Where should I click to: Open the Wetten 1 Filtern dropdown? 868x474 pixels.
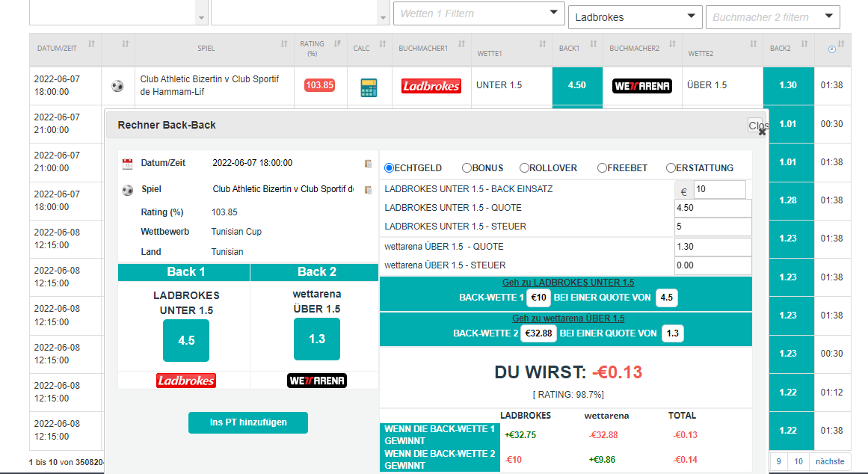(478, 13)
